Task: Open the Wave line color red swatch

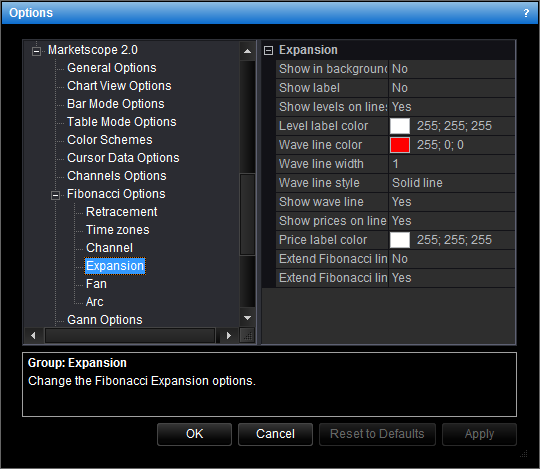Action: (400, 145)
